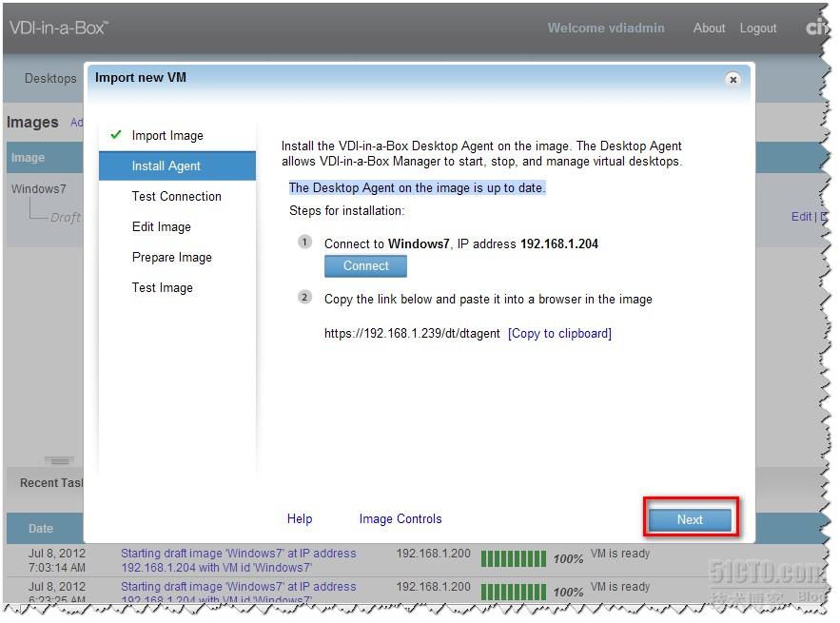Open Image Controls link
The height and width of the screenshot is (623, 840).
[400, 518]
